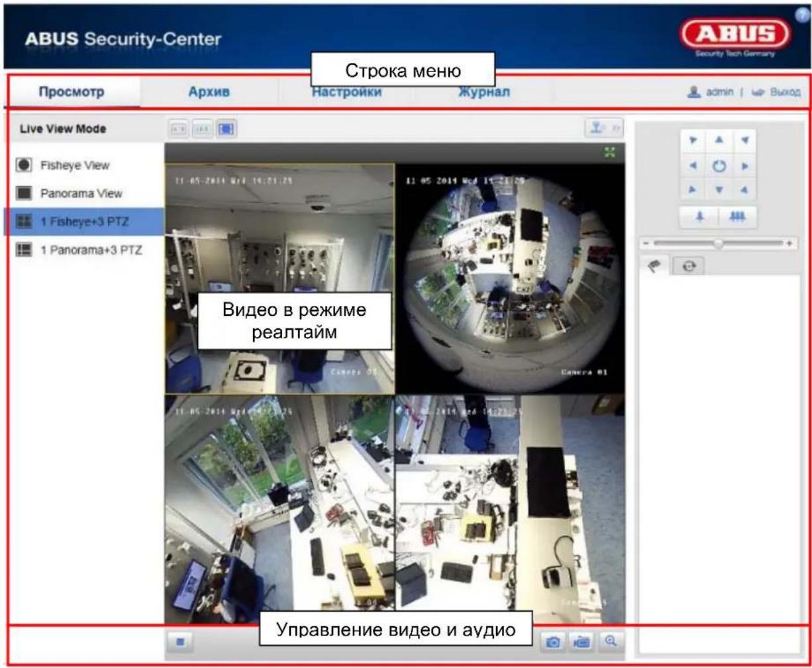Viewport: 812px width, 668px height.
Task: Switch to the Архив tab
Action: (209, 92)
